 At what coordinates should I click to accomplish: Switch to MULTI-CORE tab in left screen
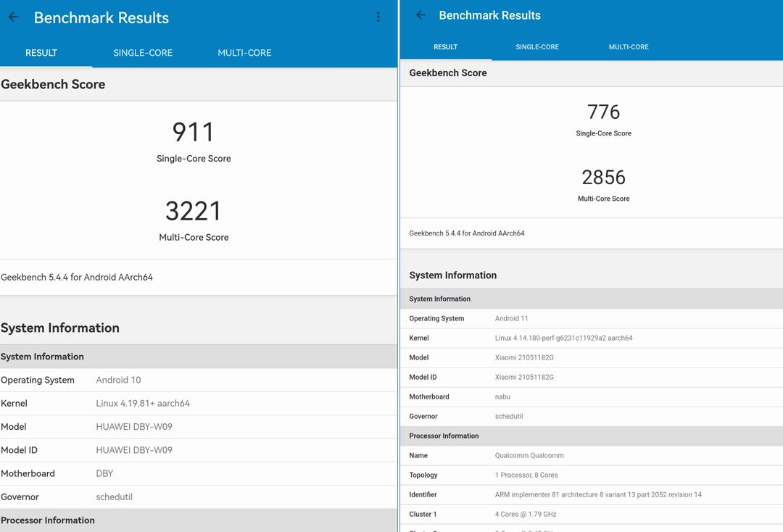[x=245, y=53]
